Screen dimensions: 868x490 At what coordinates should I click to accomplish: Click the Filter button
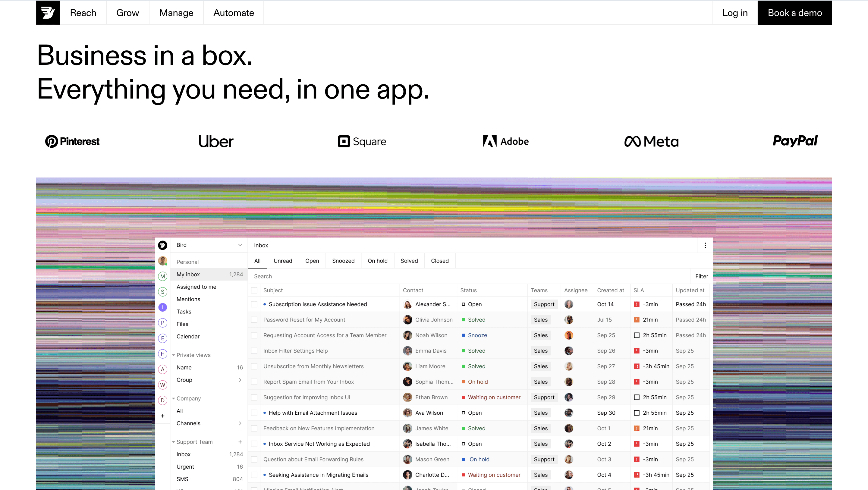pyautogui.click(x=701, y=276)
